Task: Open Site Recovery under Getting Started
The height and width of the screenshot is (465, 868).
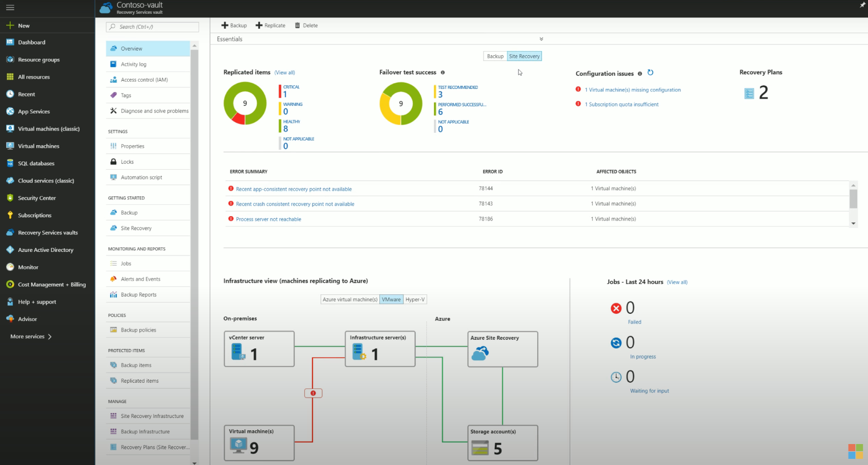Action: (148, 228)
